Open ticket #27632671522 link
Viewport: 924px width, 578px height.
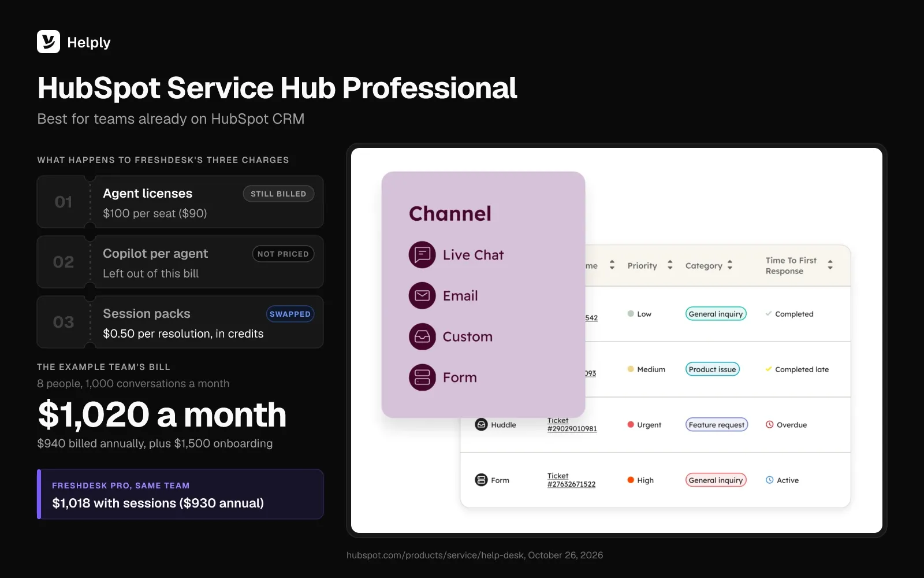pyautogui.click(x=572, y=480)
